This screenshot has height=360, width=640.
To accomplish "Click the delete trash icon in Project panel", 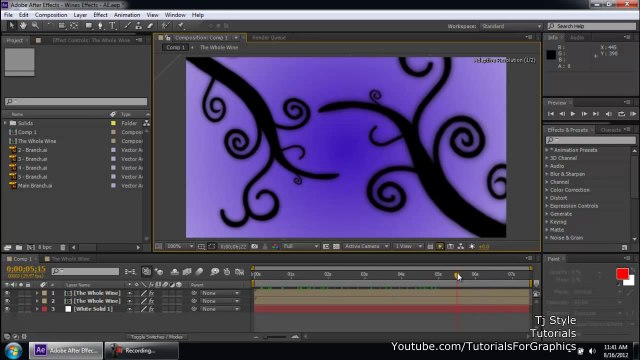I will tap(63, 247).
